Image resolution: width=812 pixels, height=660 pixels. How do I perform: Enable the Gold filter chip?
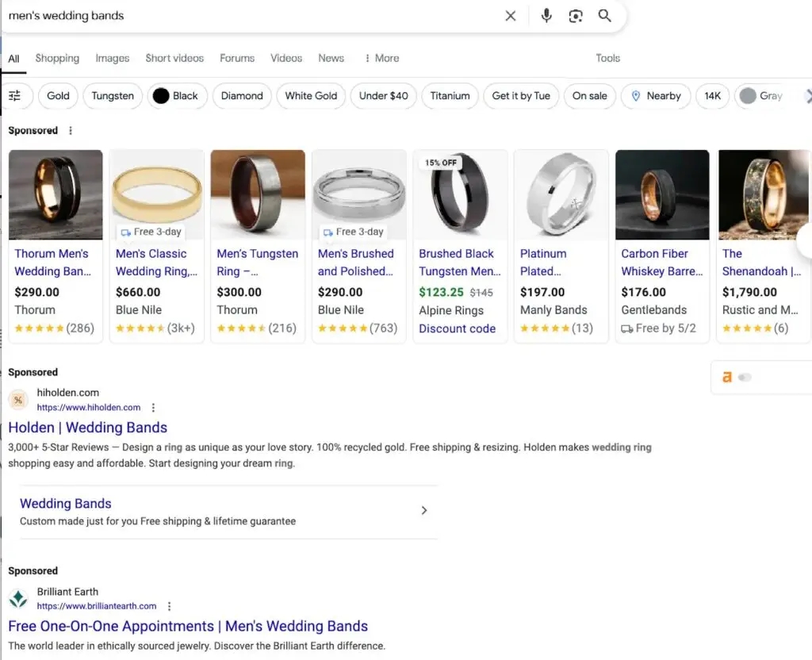[x=57, y=95]
